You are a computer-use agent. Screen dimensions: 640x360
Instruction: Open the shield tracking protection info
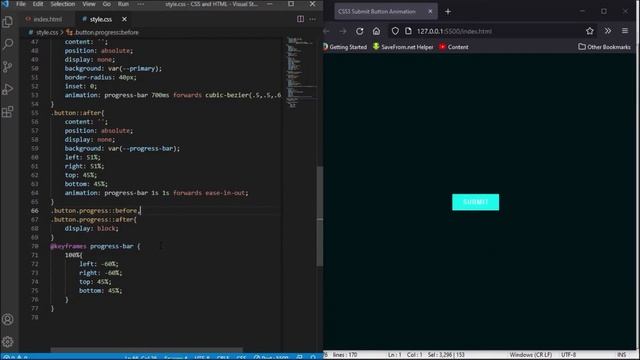click(x=395, y=31)
